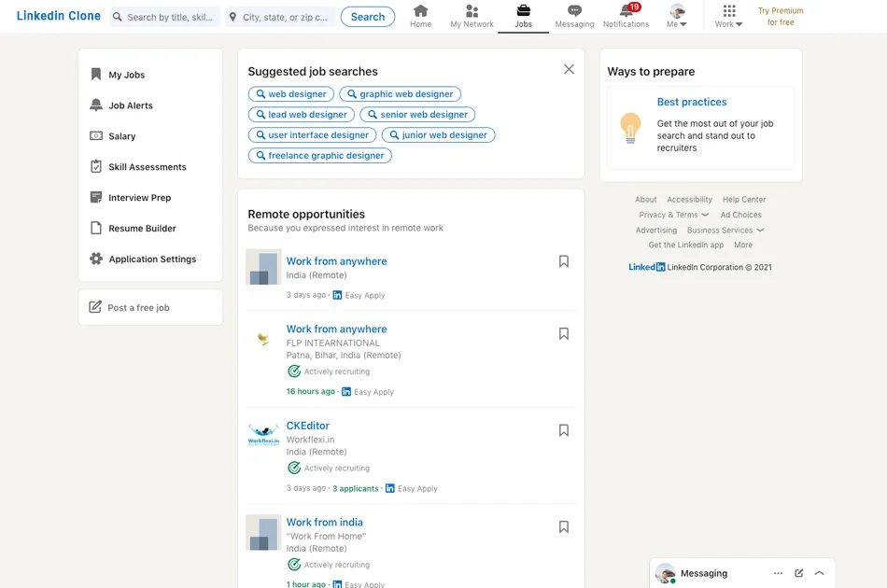Open the Work apps dropdown

[728, 16]
